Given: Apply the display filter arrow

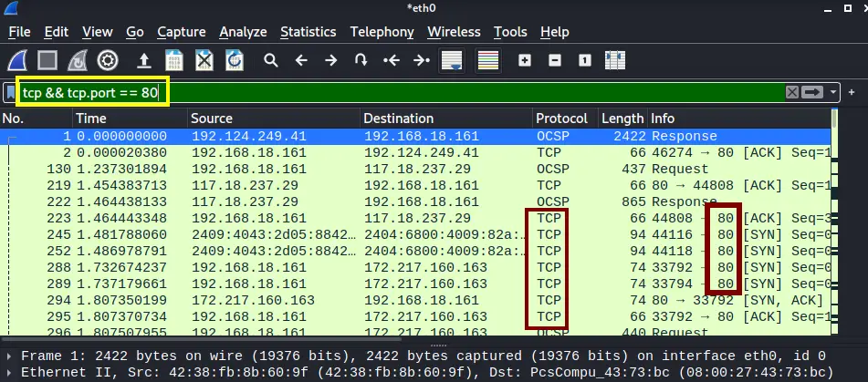Looking at the screenshot, I should (x=812, y=92).
